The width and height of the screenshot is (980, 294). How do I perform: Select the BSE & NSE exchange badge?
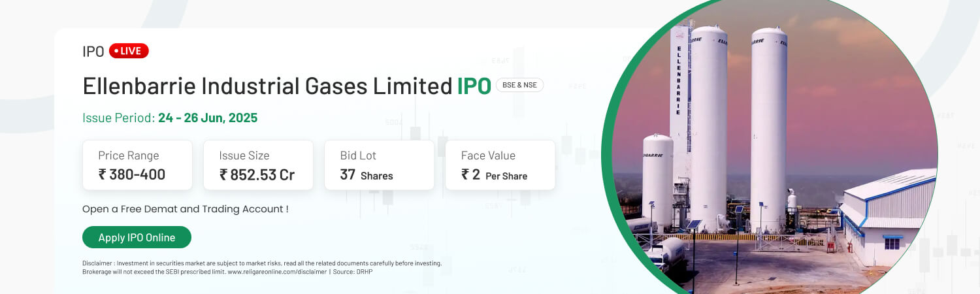pos(519,85)
